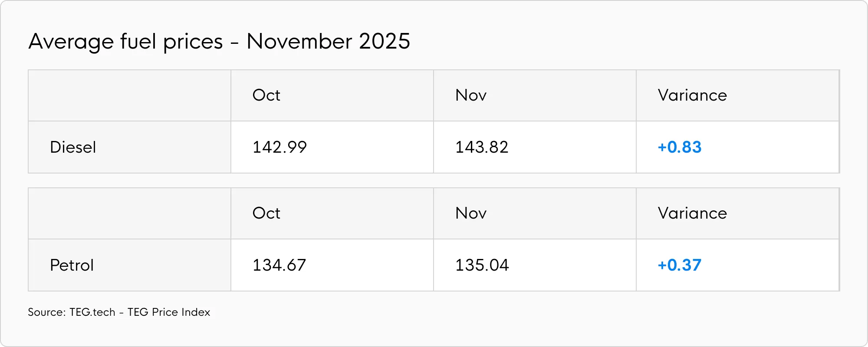The image size is (868, 347).
Task: Click the 'Source: TEG.tech' text
Action: (x=72, y=312)
